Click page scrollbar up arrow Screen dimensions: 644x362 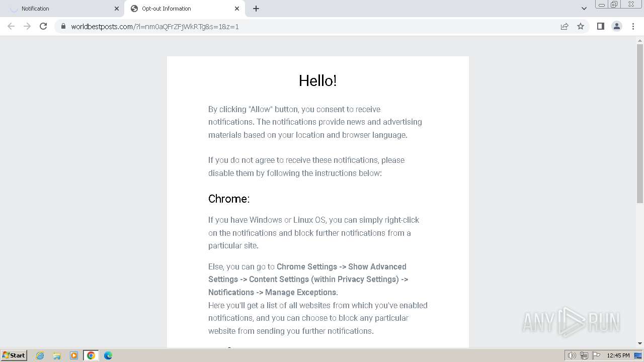(x=640, y=40)
